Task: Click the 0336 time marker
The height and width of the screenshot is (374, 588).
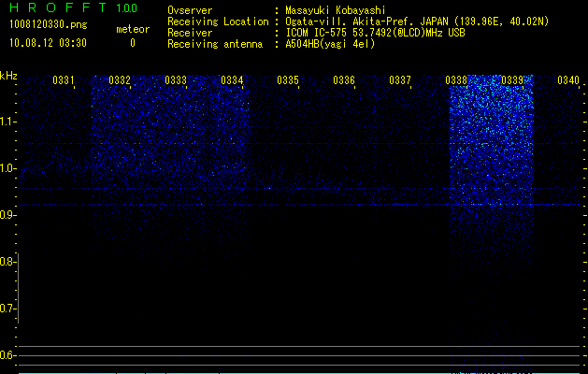Action: (x=344, y=80)
